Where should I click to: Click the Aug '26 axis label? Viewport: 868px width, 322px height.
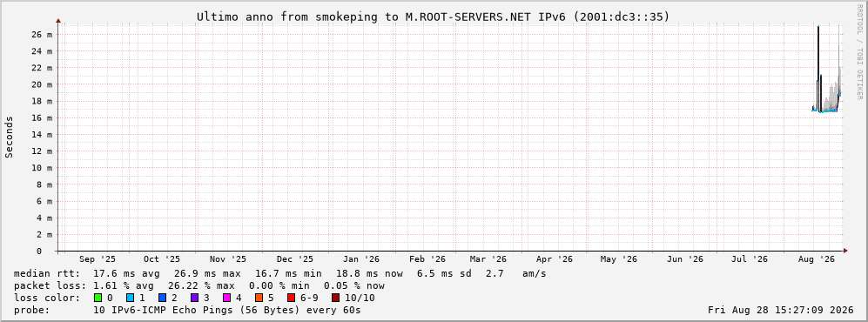(x=817, y=259)
